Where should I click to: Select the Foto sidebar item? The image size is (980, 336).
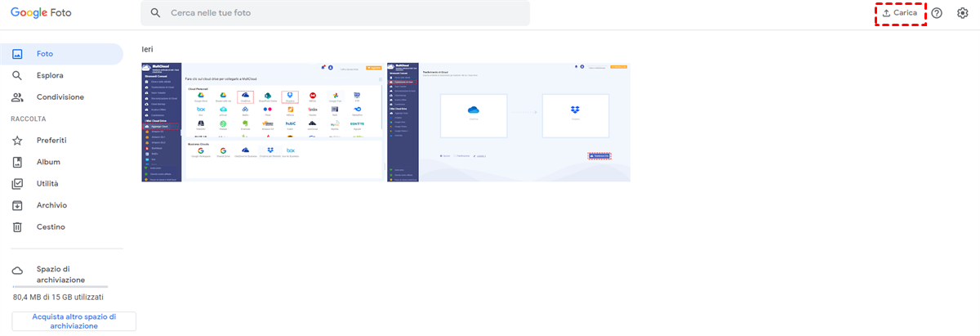(61, 54)
